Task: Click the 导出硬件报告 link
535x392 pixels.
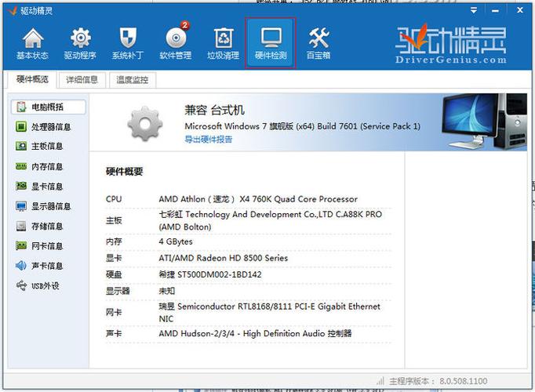Action: [208, 139]
